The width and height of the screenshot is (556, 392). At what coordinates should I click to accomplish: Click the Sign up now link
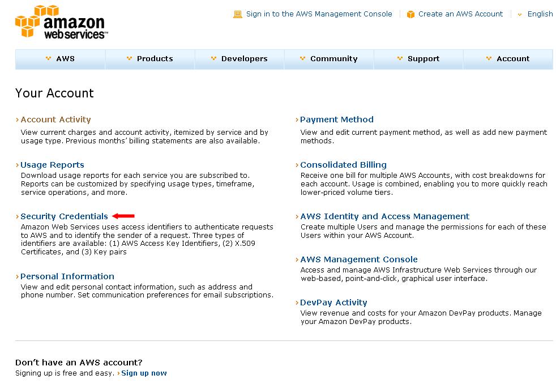coord(144,373)
